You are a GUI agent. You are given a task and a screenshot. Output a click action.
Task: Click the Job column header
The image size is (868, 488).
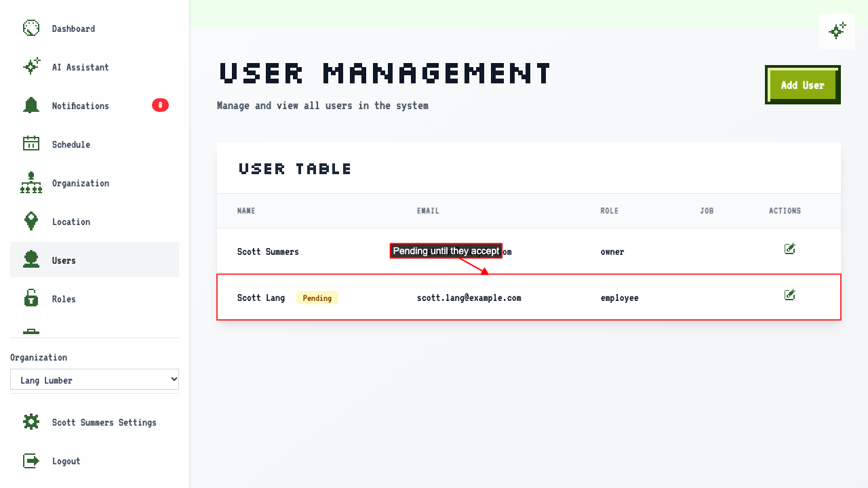[x=707, y=211]
